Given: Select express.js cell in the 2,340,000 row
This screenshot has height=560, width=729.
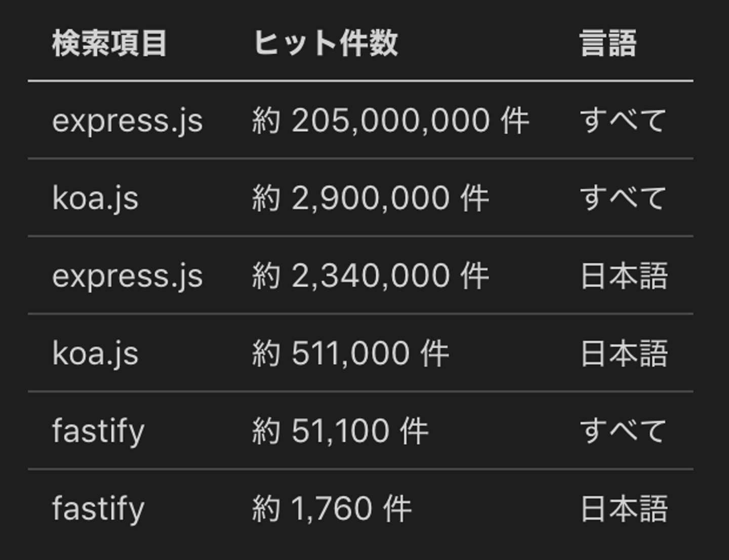Looking at the screenshot, I should (128, 276).
